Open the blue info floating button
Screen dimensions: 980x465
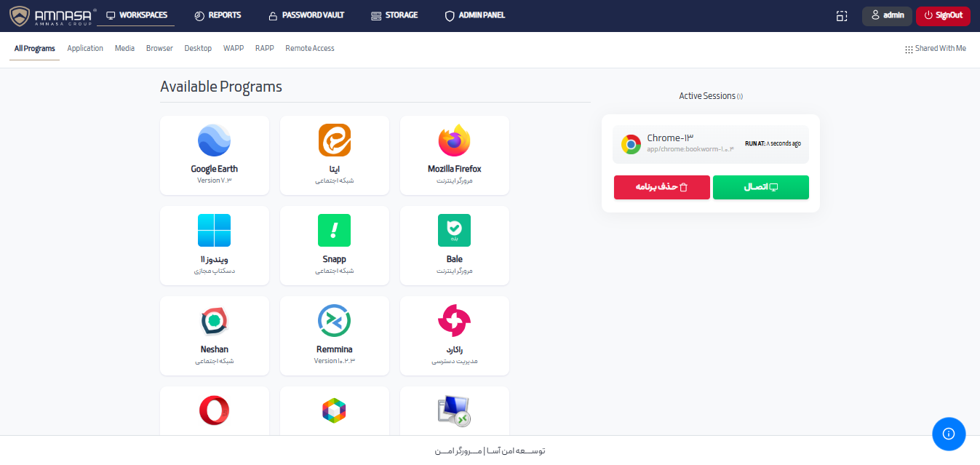(949, 434)
